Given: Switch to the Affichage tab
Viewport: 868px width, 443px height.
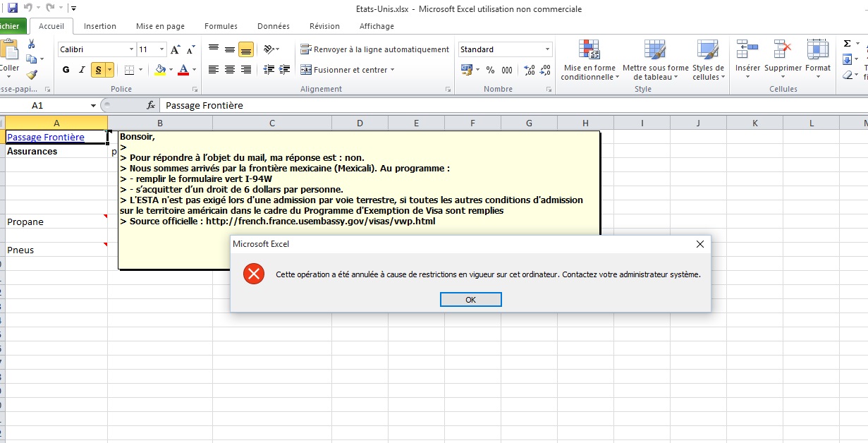Looking at the screenshot, I should 377,26.
